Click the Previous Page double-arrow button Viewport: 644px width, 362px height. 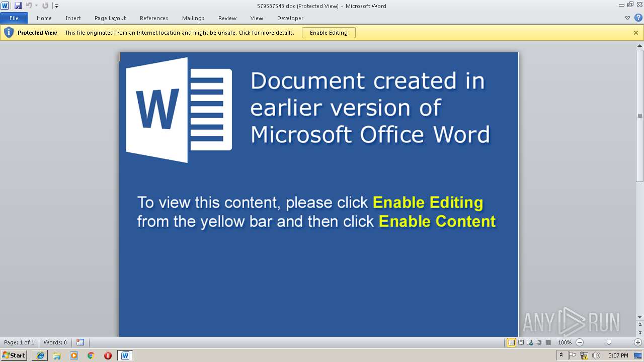640,324
